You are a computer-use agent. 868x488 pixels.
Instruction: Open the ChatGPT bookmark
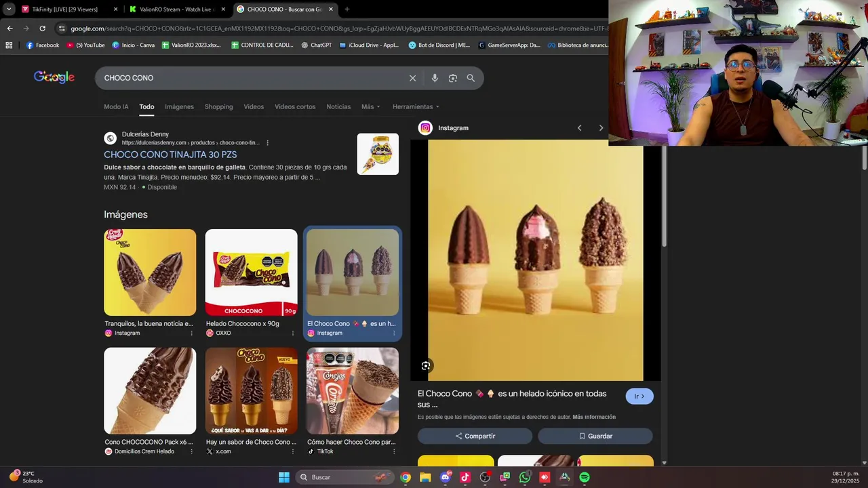coord(316,45)
